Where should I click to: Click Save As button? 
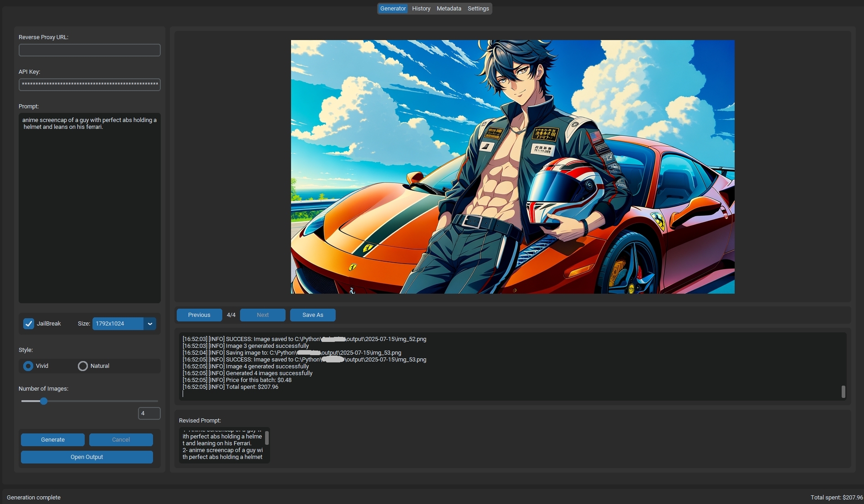coord(312,315)
